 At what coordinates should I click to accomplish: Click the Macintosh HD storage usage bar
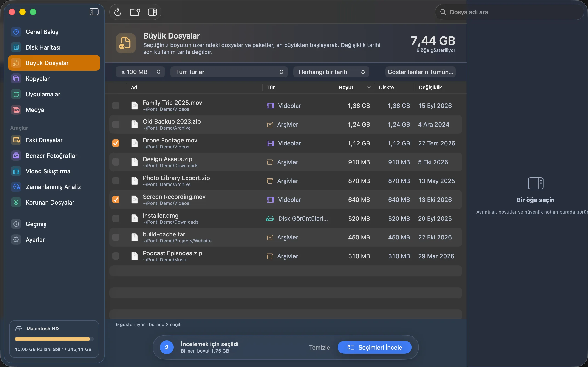[x=54, y=339]
